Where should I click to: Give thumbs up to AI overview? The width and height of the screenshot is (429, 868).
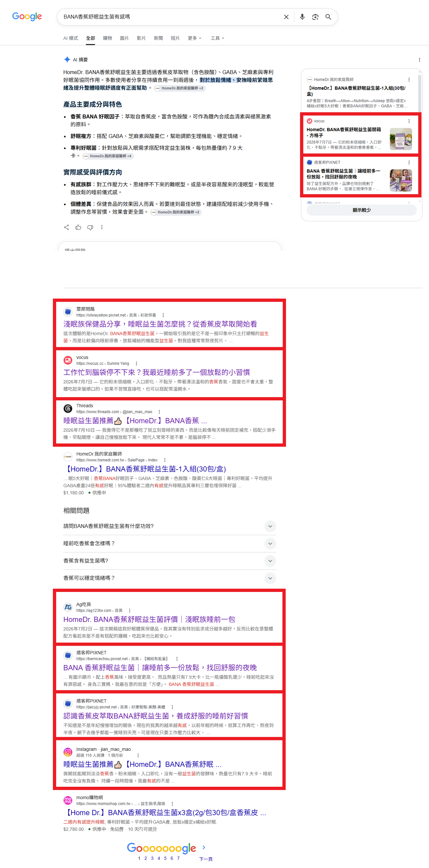pos(78,227)
